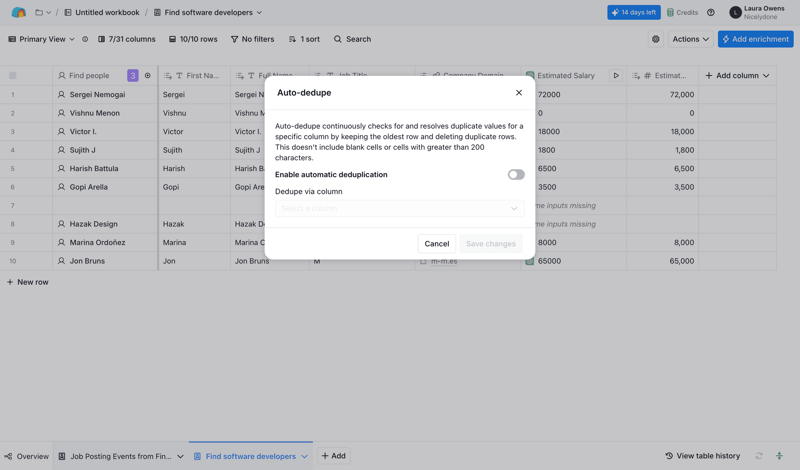The width and height of the screenshot is (800, 470).
Task: Open the No filters menu
Action: pyautogui.click(x=253, y=39)
